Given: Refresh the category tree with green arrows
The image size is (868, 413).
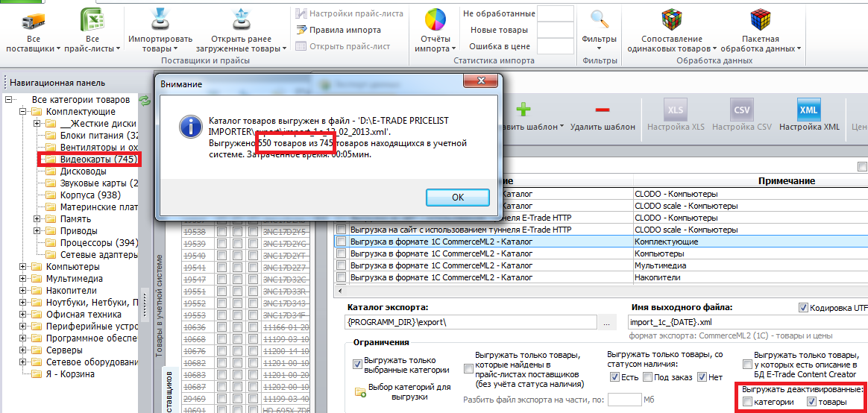Looking at the screenshot, I should click(x=145, y=100).
